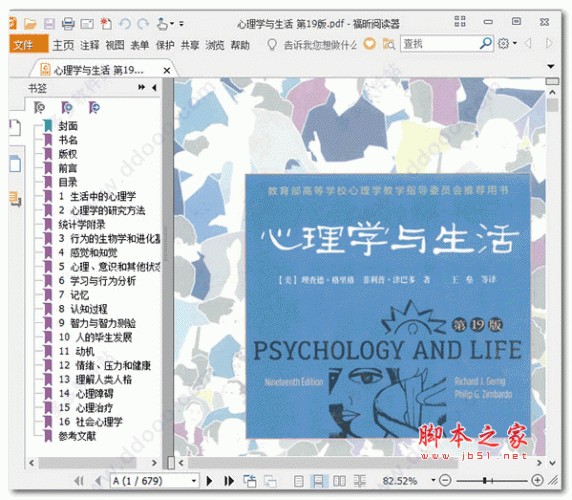This screenshot has height=500, width=572.
Task: Open the comments panel sidebar icon
Action: (15, 199)
